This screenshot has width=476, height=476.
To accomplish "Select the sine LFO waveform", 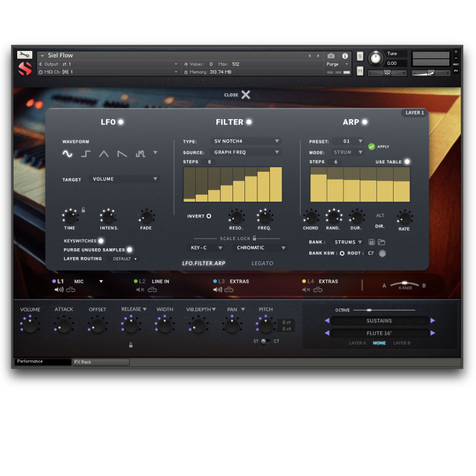I will (67, 154).
